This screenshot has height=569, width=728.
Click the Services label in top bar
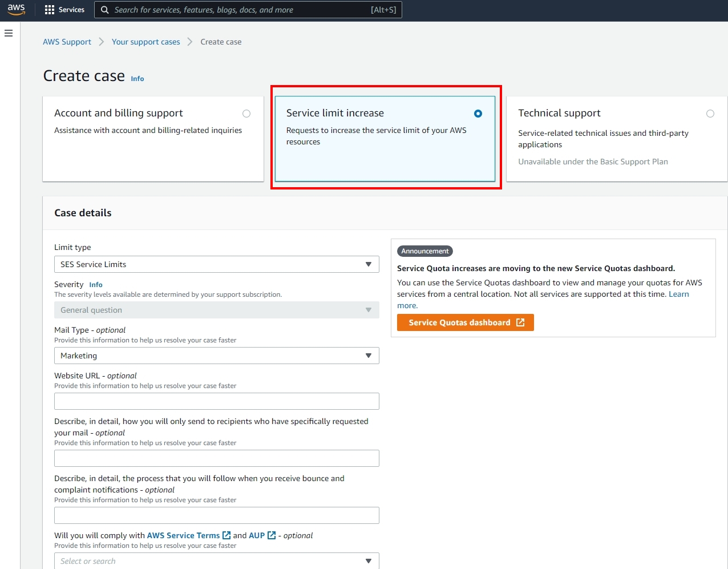[71, 10]
